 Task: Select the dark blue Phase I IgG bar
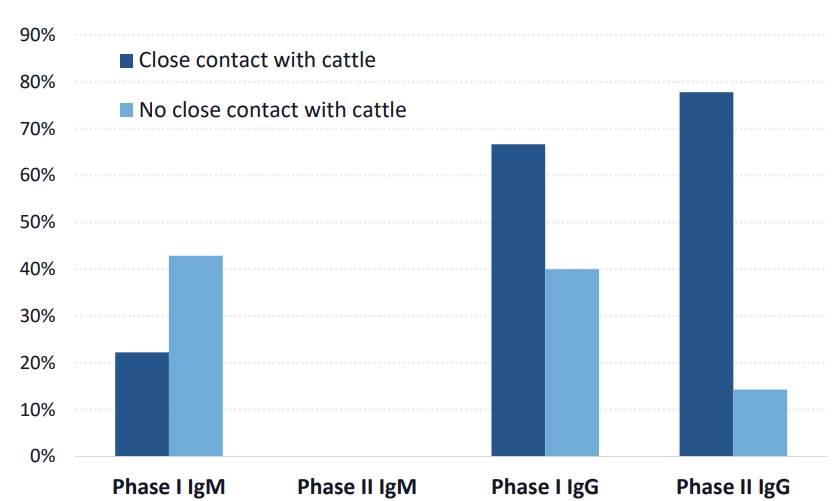pos(518,300)
